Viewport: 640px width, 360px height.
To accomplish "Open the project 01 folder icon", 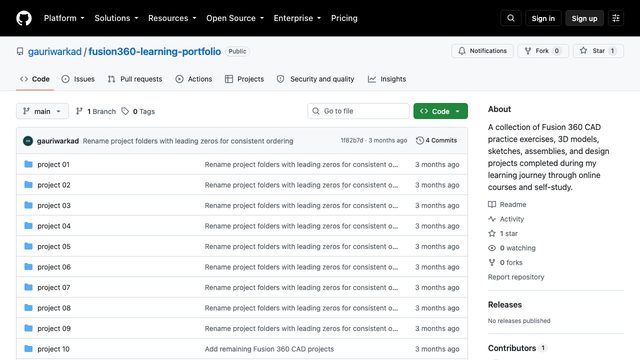I will tap(28, 164).
